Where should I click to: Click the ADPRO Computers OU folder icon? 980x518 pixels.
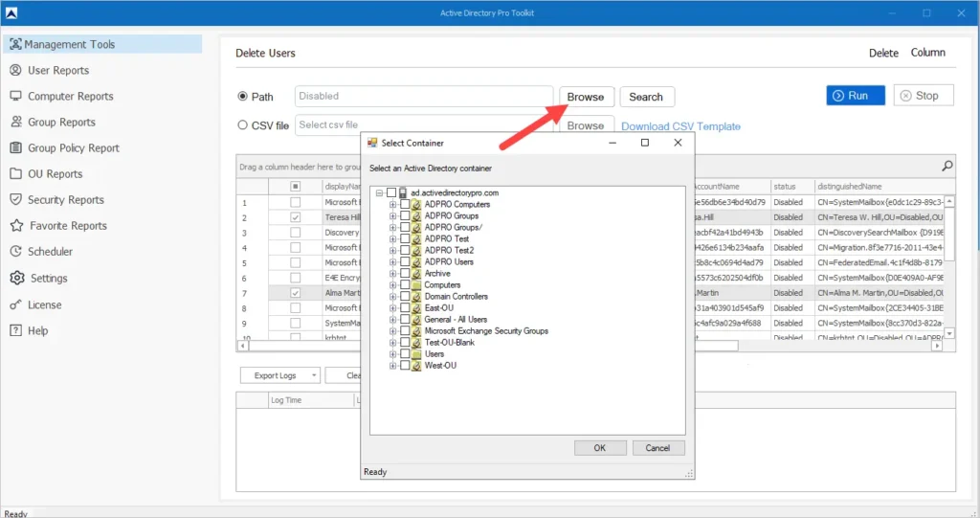(x=416, y=205)
